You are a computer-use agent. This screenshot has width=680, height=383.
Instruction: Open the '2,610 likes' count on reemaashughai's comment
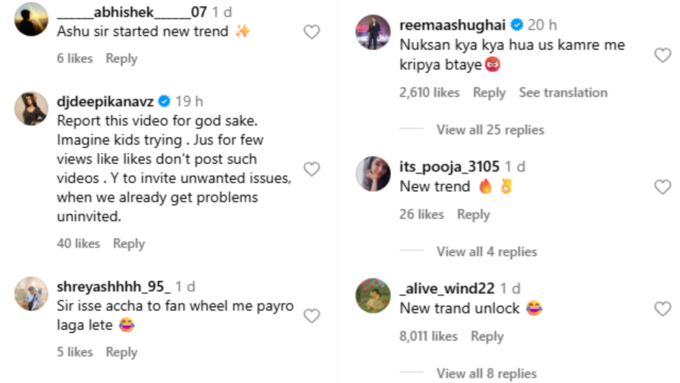click(429, 92)
